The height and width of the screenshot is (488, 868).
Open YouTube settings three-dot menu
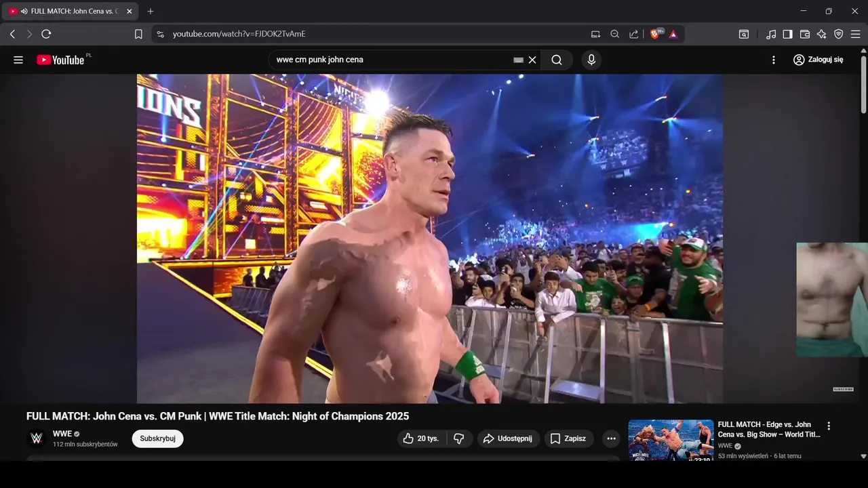[774, 60]
